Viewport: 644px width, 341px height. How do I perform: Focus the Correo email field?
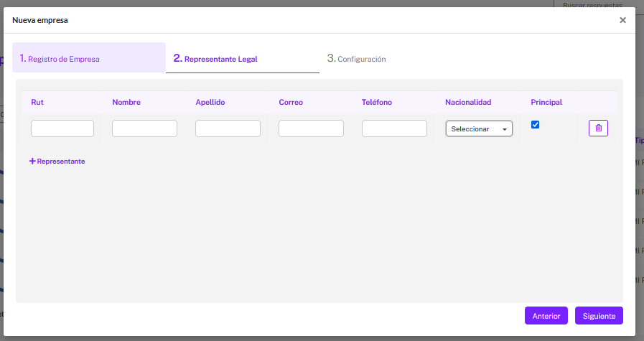click(311, 129)
